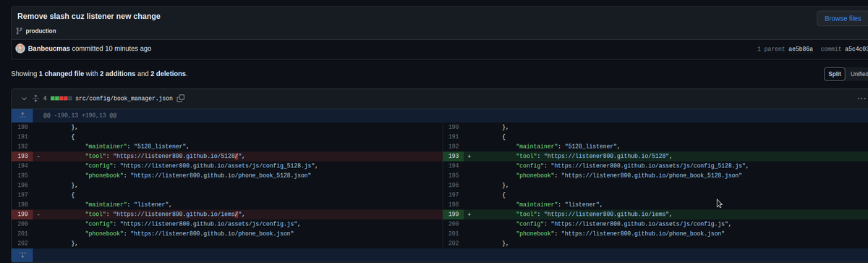Open Banbeucmas avatar image

pyautogui.click(x=20, y=49)
